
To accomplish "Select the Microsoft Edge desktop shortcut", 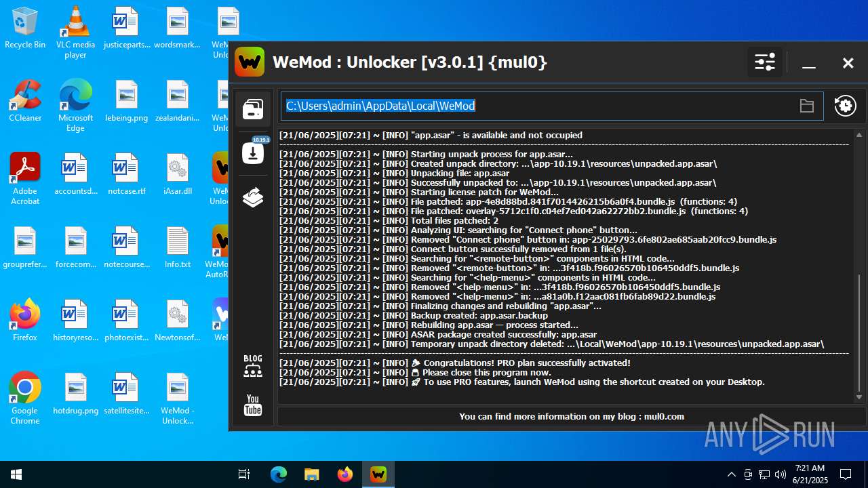I will coord(76,106).
